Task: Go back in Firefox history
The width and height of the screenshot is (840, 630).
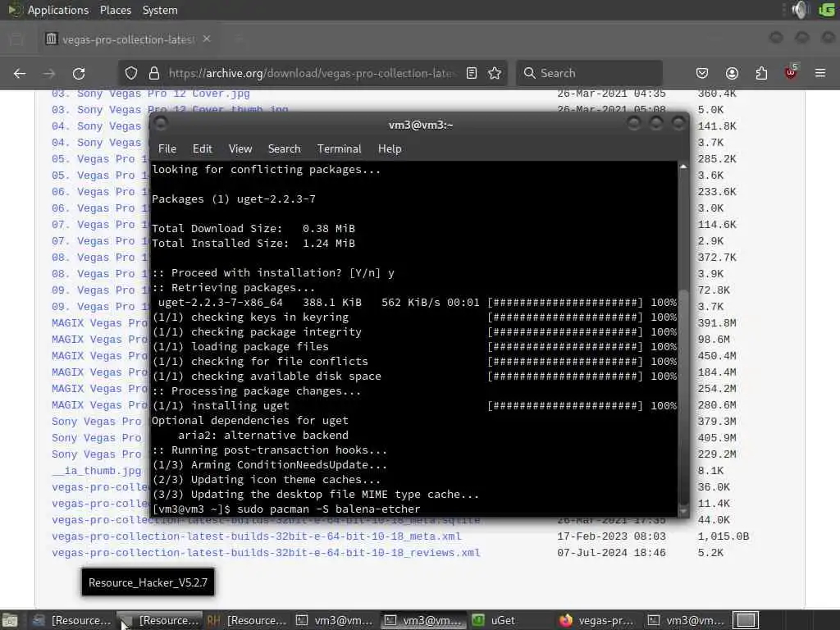Action: (20, 73)
